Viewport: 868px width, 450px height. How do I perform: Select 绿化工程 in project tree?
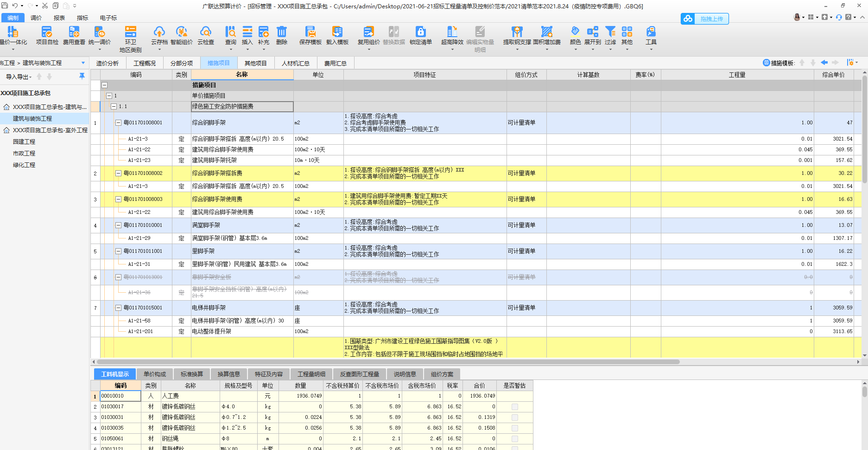click(x=24, y=165)
